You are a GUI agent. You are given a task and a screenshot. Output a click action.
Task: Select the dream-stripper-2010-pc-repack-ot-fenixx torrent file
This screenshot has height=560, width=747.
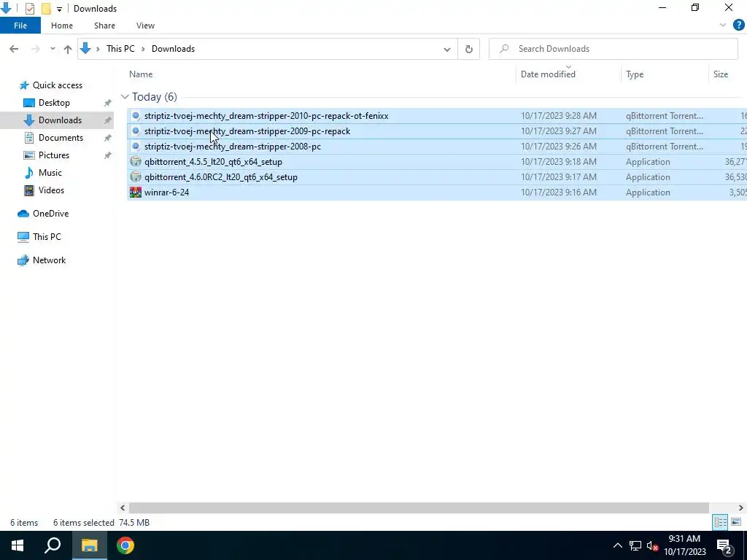(x=266, y=116)
